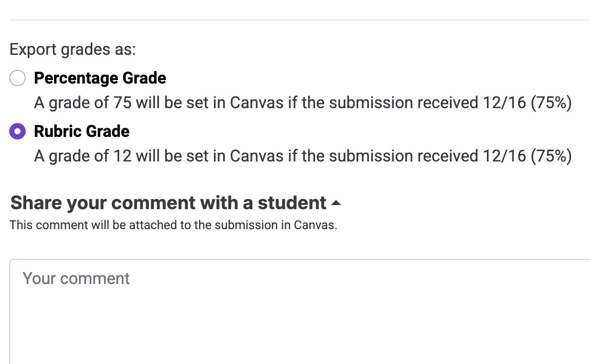Click 'Canvas.' in the comment helper text
590x364 pixels.
point(316,225)
